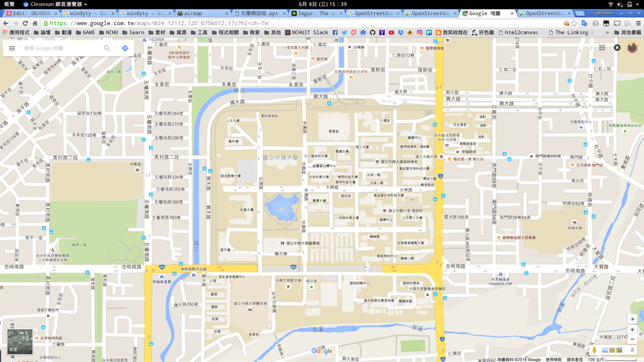The height and width of the screenshot is (362, 644).
Task: Click the Google Translate extension icon
Action: pos(584,23)
